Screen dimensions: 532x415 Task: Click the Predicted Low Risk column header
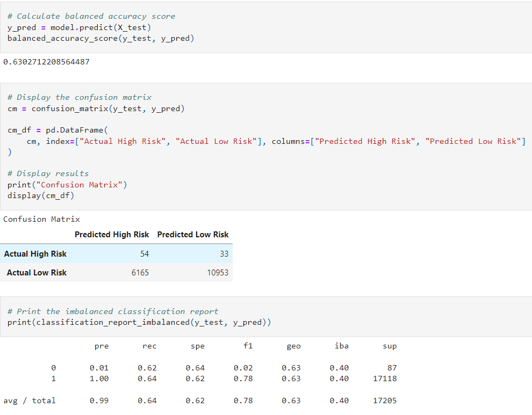click(193, 235)
